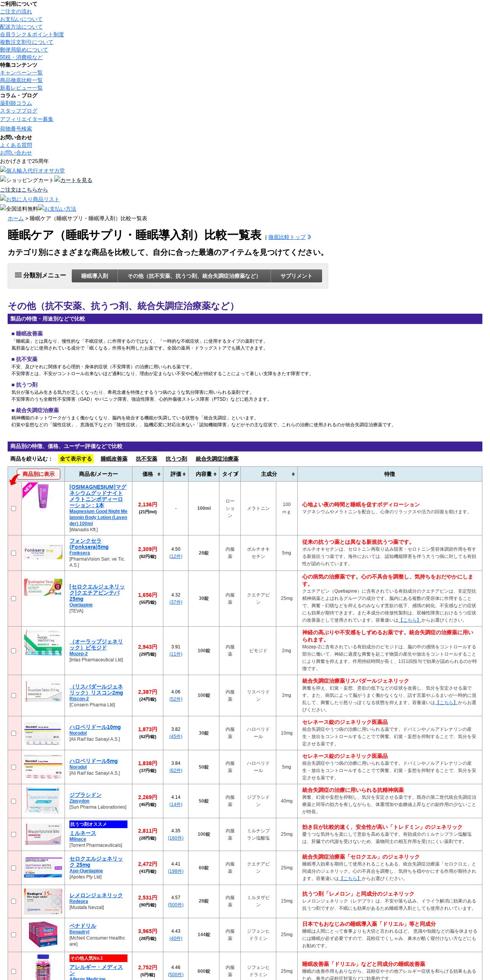Screen dimensions: 490x980
Task: Open the Magnesium Good Night lotion product thumbnail
Action: [x=43, y=496]
